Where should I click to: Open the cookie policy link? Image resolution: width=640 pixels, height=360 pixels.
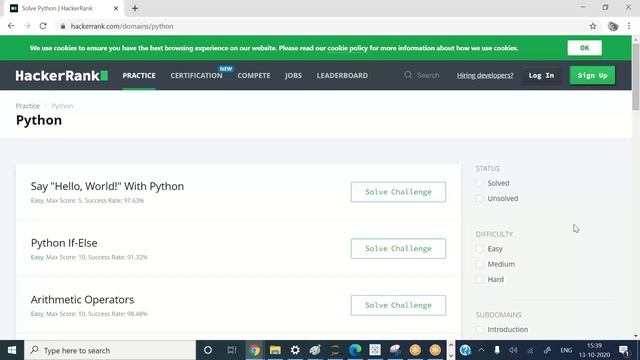[347, 48]
